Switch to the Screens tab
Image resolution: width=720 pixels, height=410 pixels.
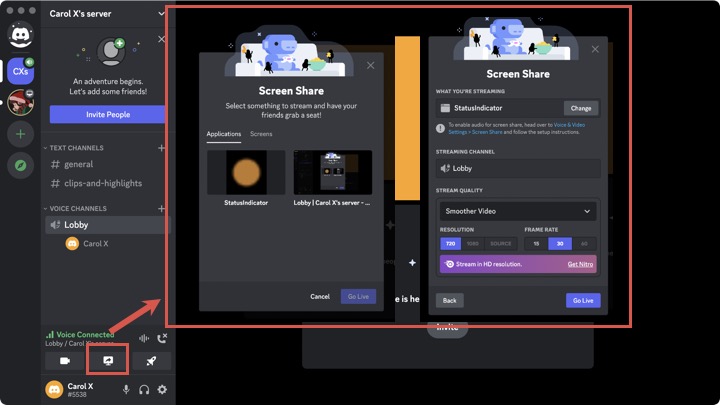(x=261, y=134)
